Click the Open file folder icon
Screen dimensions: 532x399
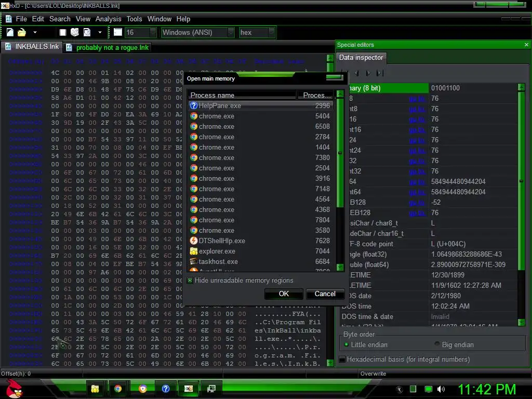[22, 32]
